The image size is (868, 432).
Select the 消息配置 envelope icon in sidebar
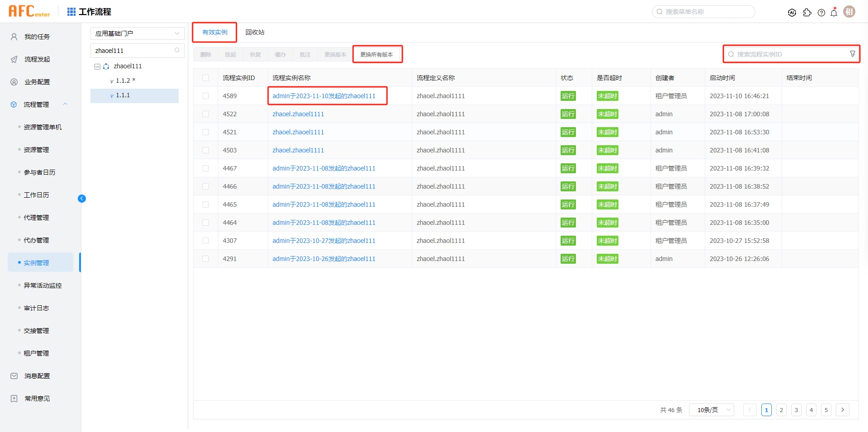coord(14,375)
